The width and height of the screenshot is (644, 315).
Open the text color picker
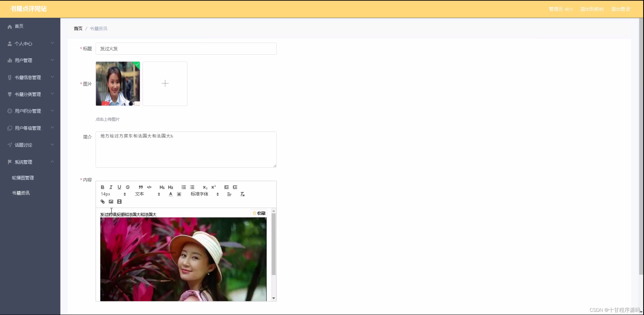pyautogui.click(x=171, y=194)
